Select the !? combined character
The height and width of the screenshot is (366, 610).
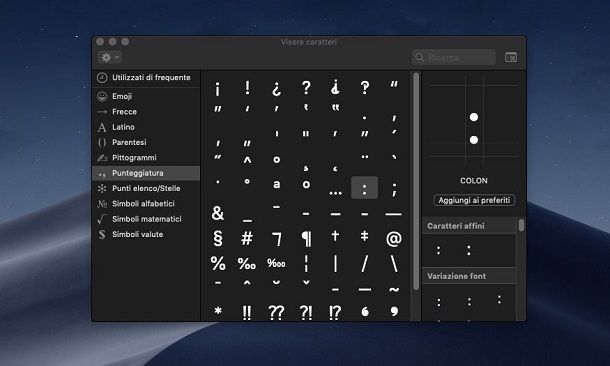335,312
